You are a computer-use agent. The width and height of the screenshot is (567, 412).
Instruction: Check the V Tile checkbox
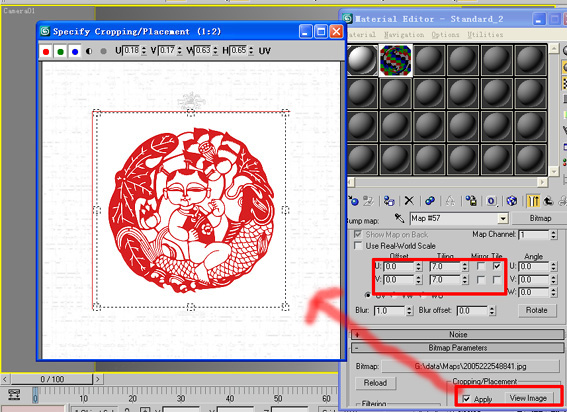(497, 280)
